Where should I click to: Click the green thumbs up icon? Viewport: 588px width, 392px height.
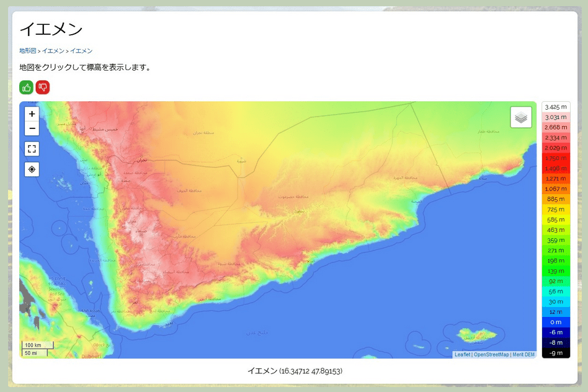point(26,87)
